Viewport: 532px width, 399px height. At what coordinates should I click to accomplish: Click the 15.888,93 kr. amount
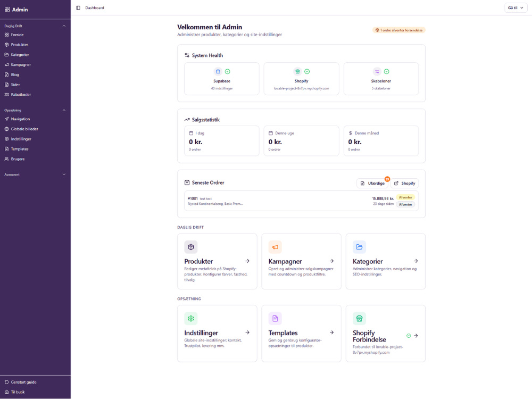(383, 198)
